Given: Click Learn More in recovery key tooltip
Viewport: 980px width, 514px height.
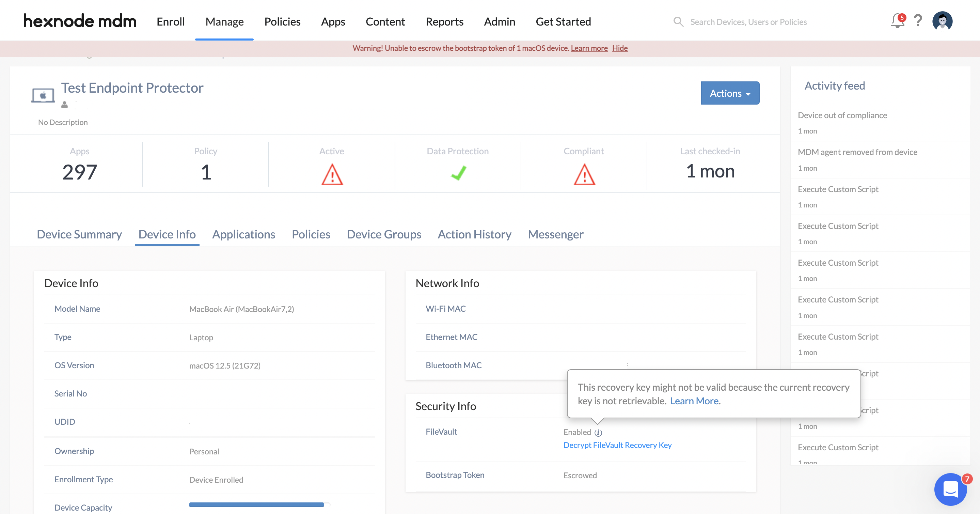Looking at the screenshot, I should coord(694,401).
